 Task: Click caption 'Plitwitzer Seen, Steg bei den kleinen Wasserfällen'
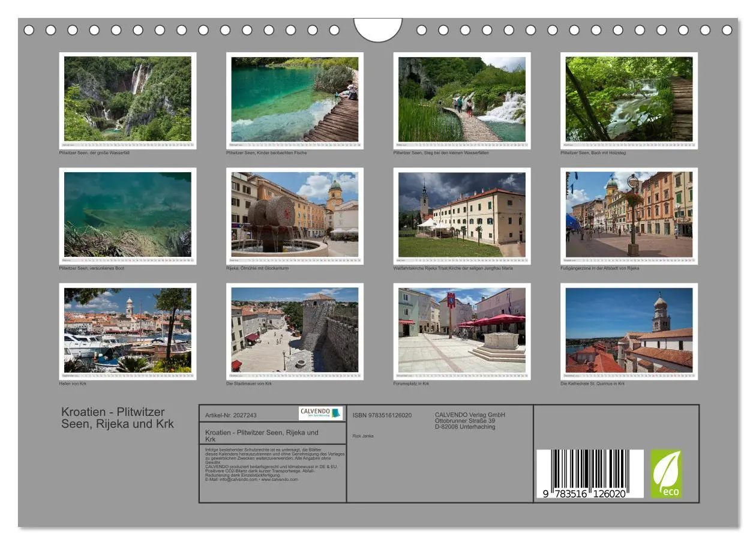pos(441,153)
